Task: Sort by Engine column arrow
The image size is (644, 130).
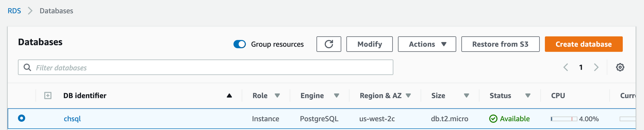Action: (x=336, y=96)
